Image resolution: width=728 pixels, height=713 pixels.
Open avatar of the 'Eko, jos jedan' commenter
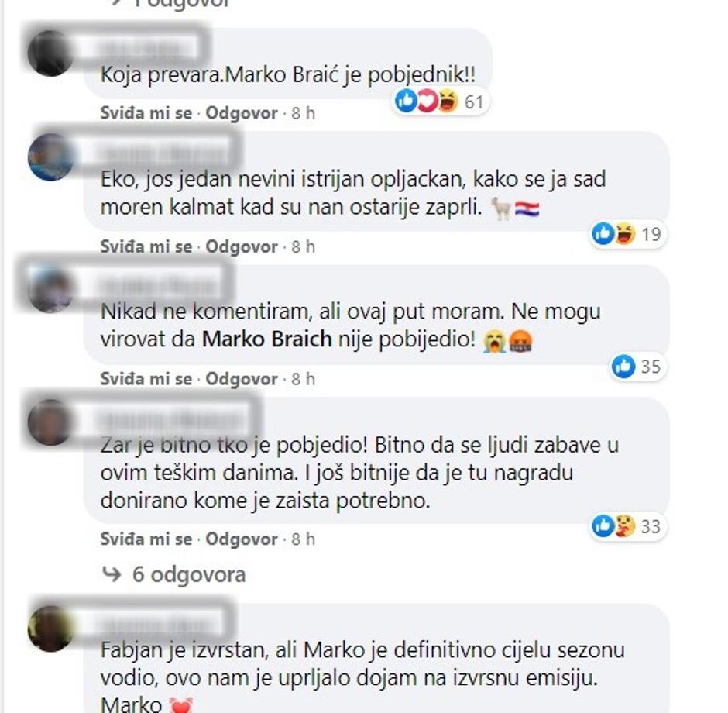coord(50,157)
